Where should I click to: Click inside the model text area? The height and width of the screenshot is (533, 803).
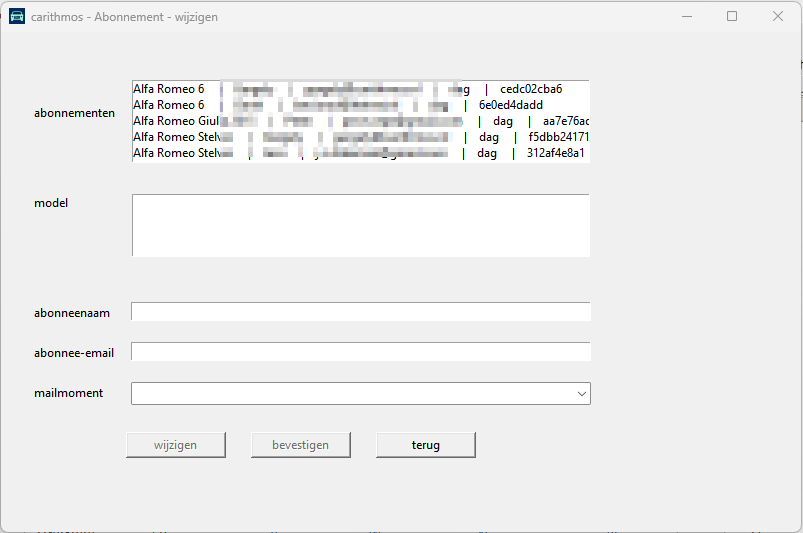[360, 225]
